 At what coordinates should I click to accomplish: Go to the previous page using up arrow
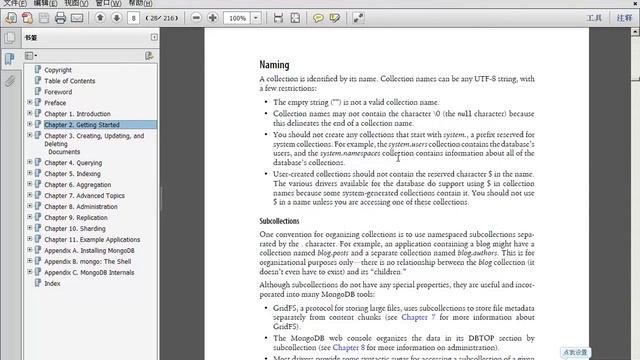tap(100, 18)
